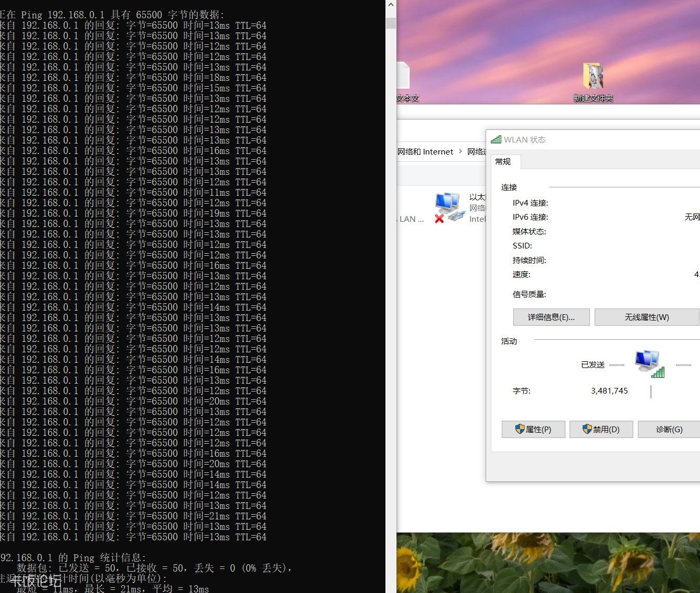Click the IPv4 连接 label
700x593 pixels.
point(530,203)
